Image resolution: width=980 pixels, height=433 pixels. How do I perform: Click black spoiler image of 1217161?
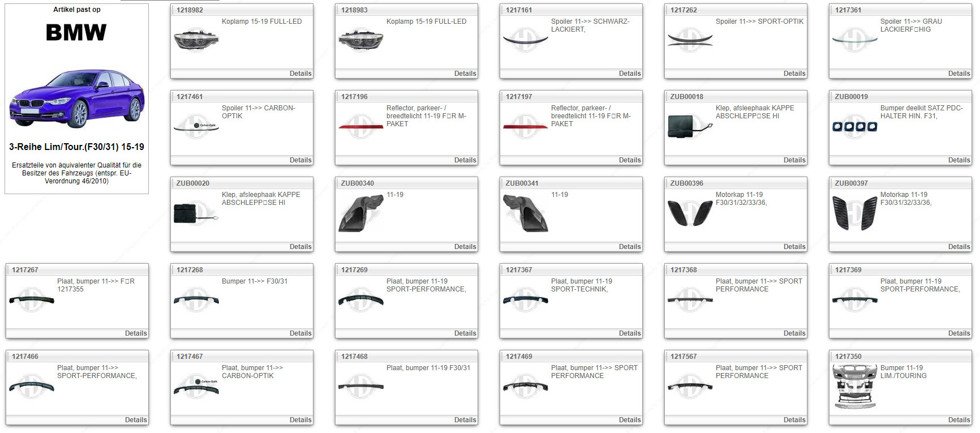[x=525, y=40]
